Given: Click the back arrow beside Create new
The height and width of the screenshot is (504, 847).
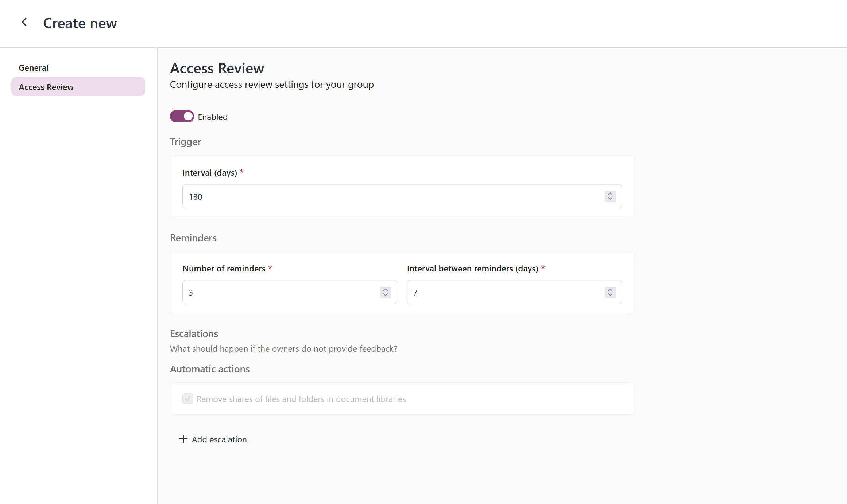Looking at the screenshot, I should point(24,22).
